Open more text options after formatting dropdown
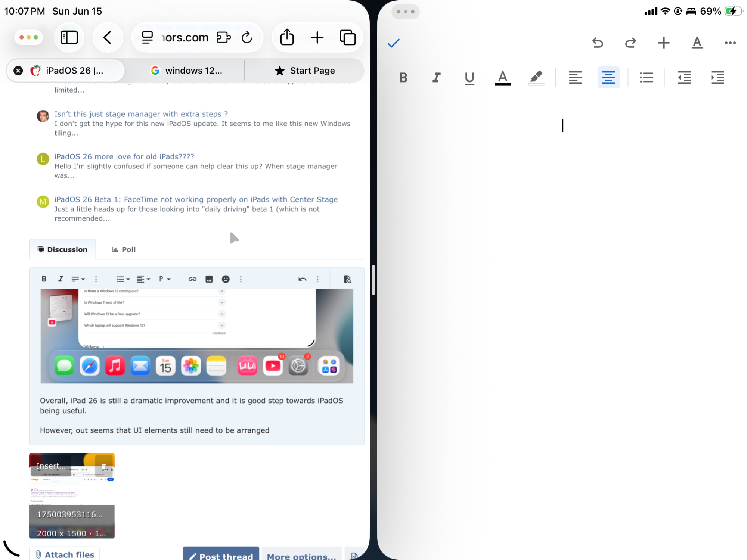The image size is (747, 560). click(96, 279)
